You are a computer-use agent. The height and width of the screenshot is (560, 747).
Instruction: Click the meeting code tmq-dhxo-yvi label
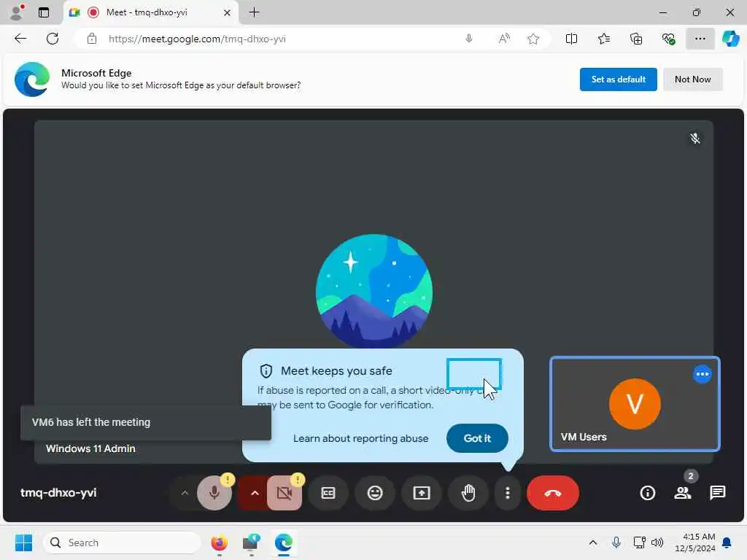click(58, 492)
